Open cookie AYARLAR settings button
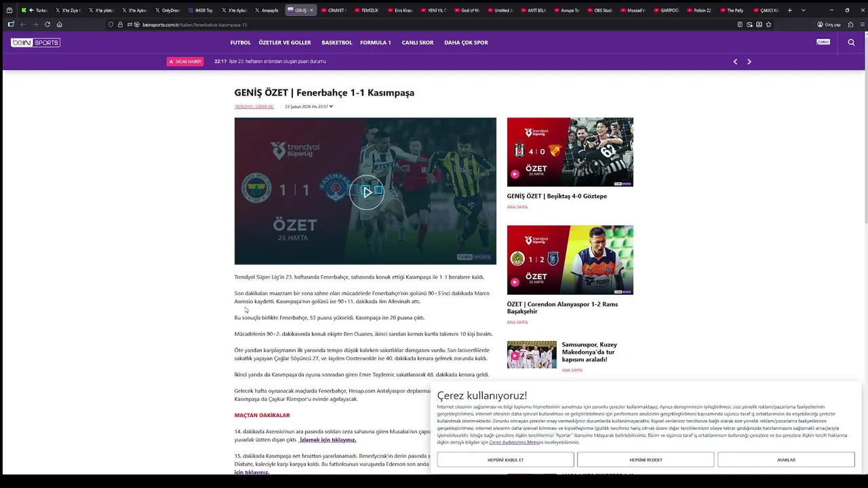 click(786, 460)
